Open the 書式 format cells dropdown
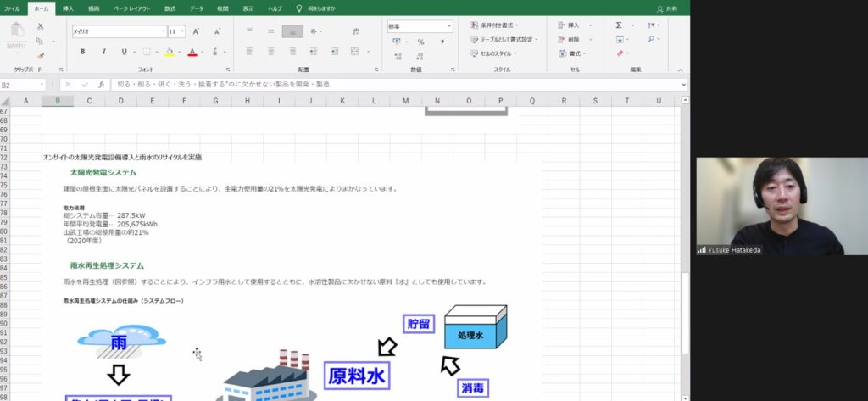 (x=572, y=53)
